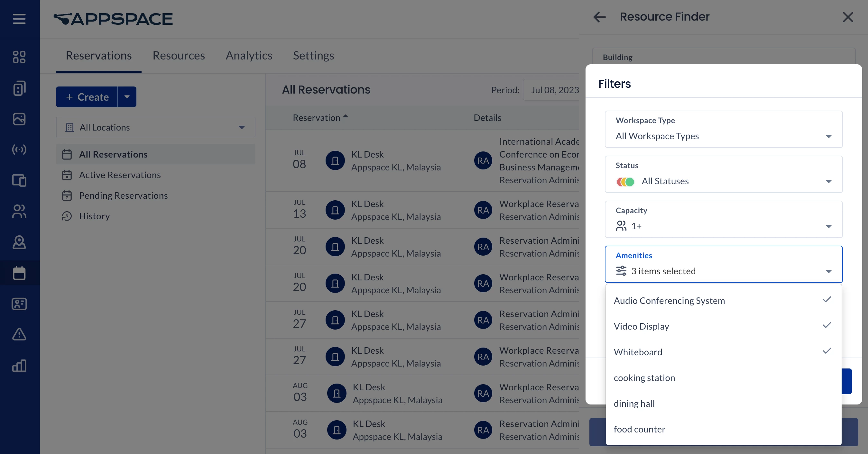Select the cooking station amenity
The height and width of the screenshot is (454, 868).
coord(644,377)
